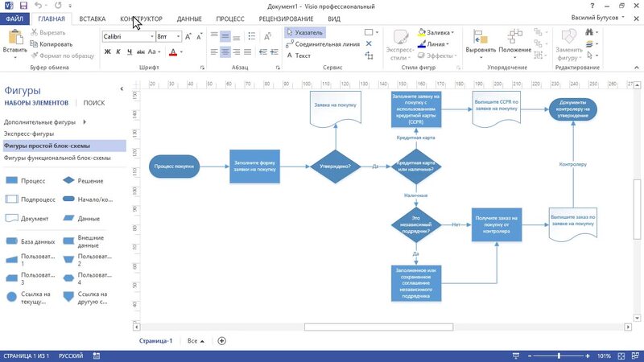The width and height of the screenshot is (644, 362).
Task: Click the Save icon in quick access toolbar
Action: tap(24, 5)
